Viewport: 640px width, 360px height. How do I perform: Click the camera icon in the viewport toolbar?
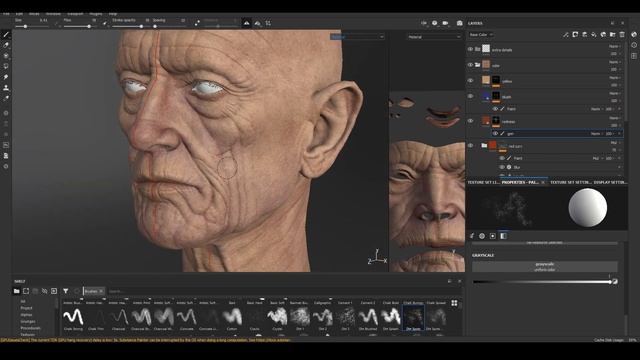[x=445, y=23]
